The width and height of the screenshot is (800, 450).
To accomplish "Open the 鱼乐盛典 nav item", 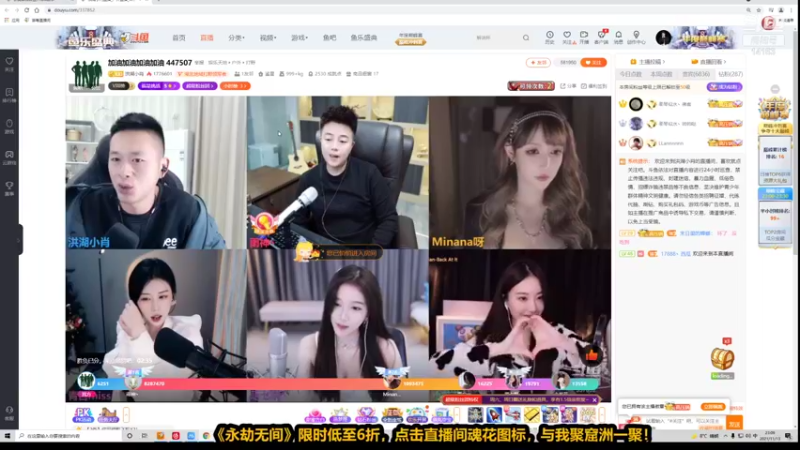I will [x=364, y=38].
